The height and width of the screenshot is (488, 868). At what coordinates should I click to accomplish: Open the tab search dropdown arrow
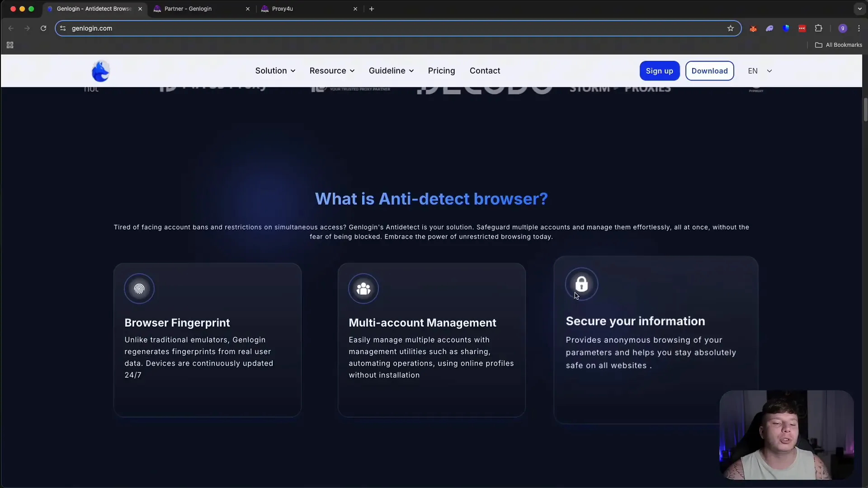coord(859,9)
